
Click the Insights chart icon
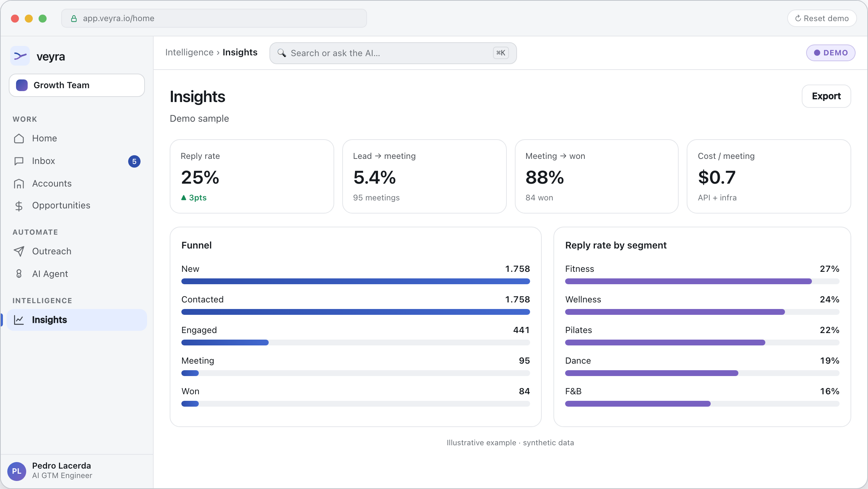click(x=19, y=320)
